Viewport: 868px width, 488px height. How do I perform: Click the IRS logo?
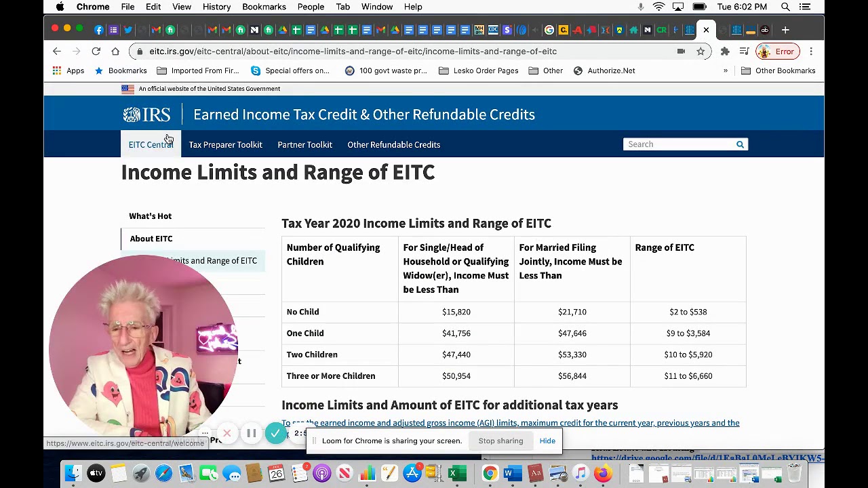click(x=146, y=115)
